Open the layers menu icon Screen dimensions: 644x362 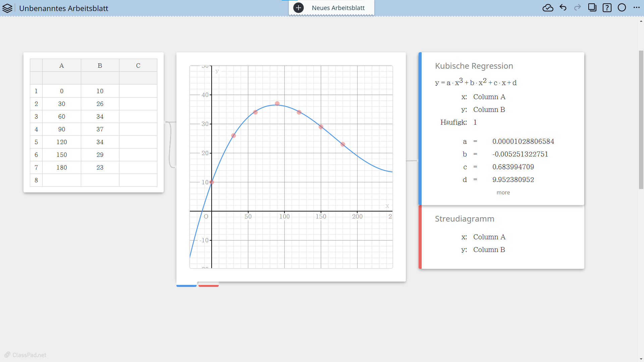point(7,8)
